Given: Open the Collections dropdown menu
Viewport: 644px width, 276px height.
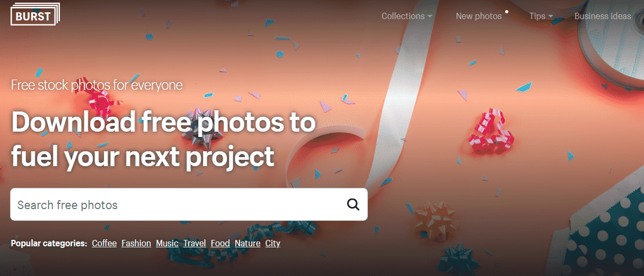Looking at the screenshot, I should coord(407,16).
